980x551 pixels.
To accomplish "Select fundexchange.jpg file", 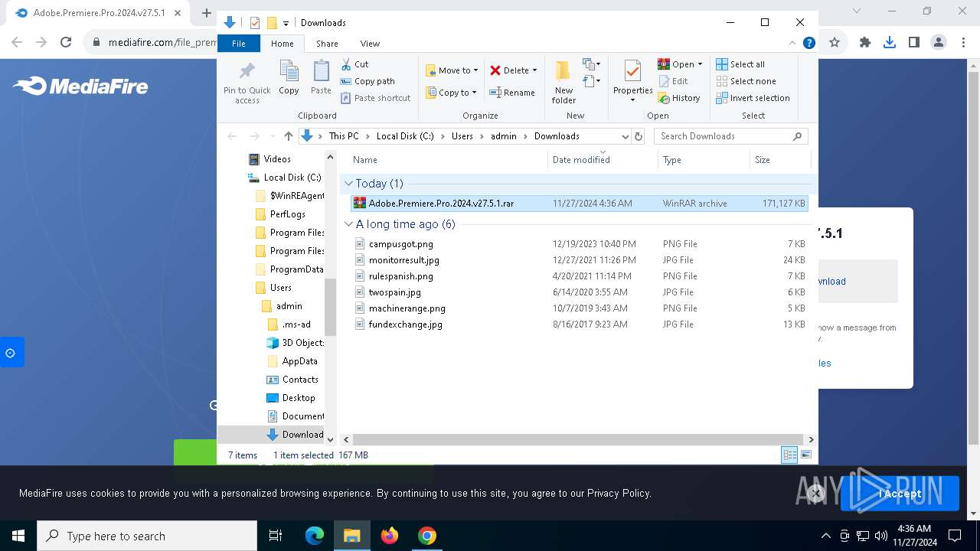I will pos(580,324).
